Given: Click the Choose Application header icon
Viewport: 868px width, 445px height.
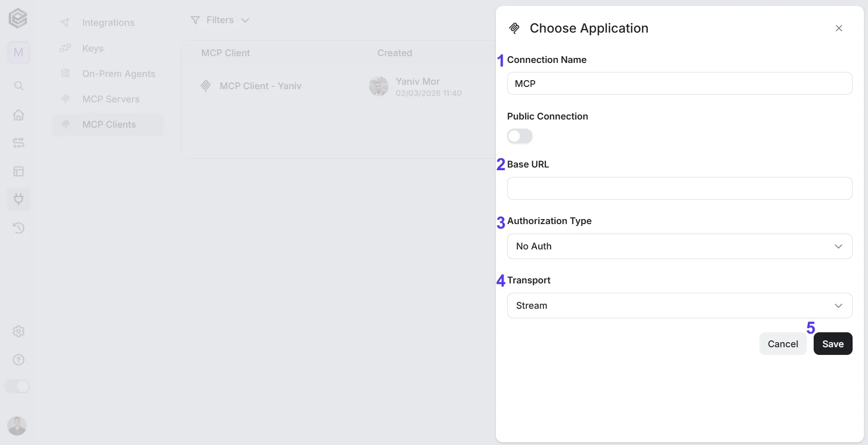Looking at the screenshot, I should click(514, 28).
